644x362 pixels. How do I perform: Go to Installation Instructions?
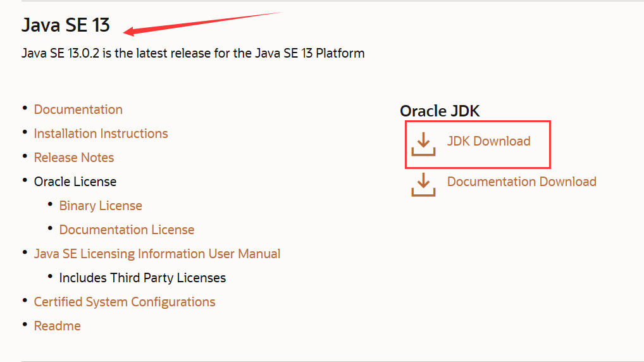pyautogui.click(x=101, y=134)
